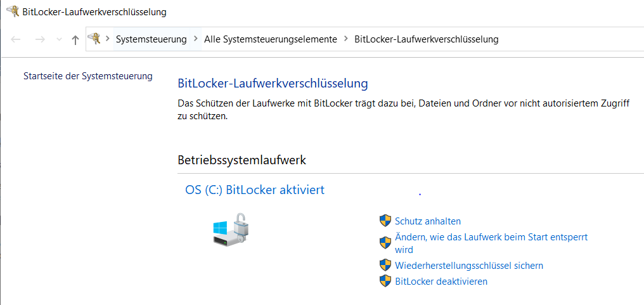
Task: Open Startseite der Systemsteuerung link
Action: pos(87,76)
